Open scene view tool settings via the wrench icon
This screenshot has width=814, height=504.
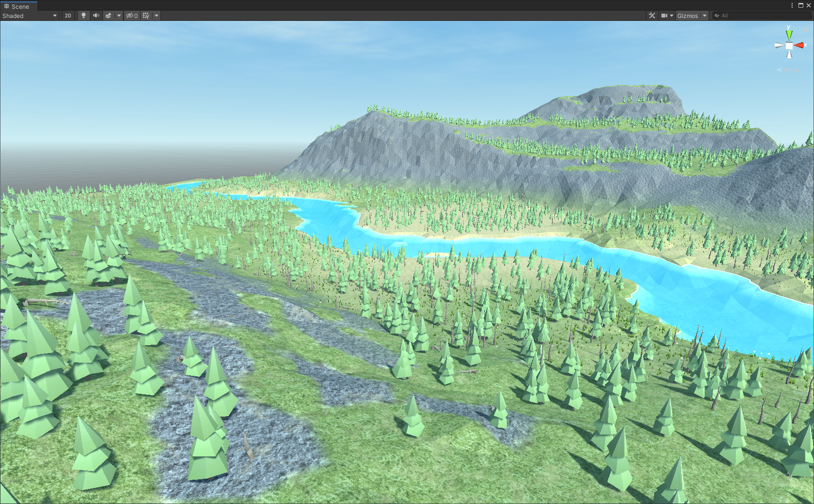(652, 16)
